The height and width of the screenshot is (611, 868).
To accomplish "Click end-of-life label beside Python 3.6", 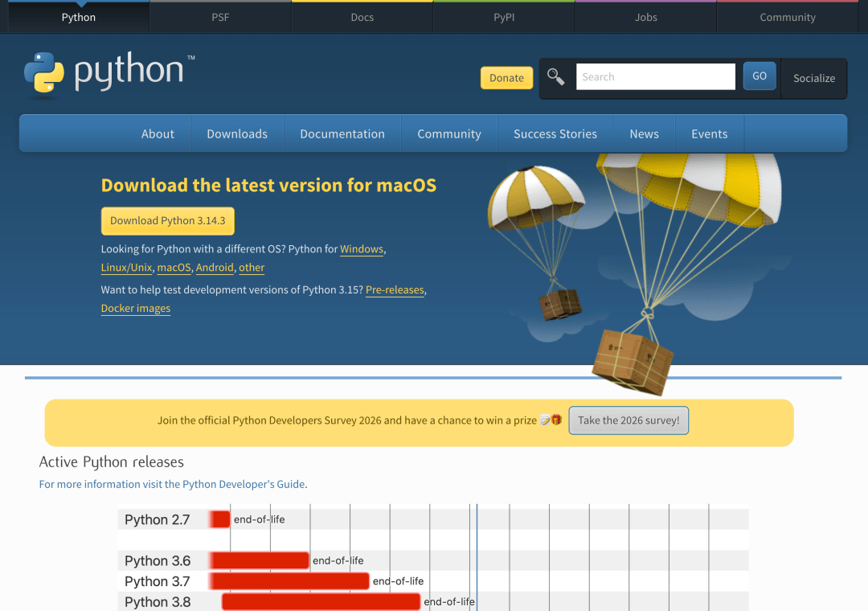I will click(x=338, y=560).
